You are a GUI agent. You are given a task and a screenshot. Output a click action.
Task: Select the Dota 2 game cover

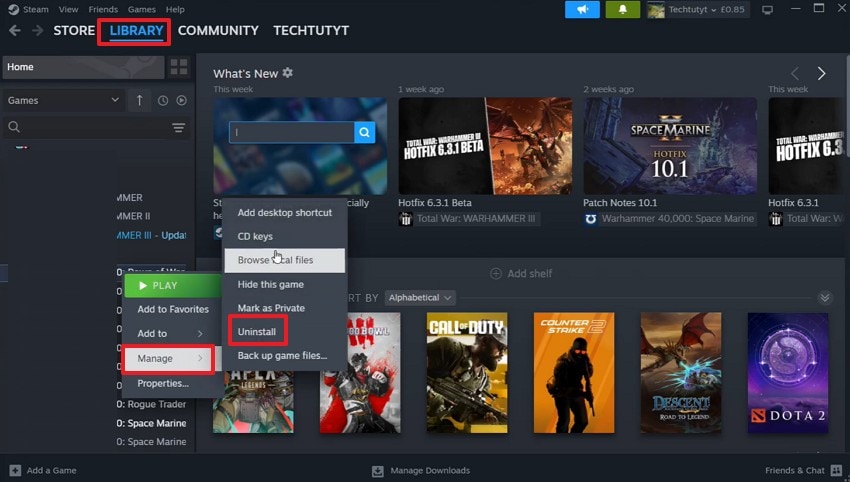[x=788, y=372]
